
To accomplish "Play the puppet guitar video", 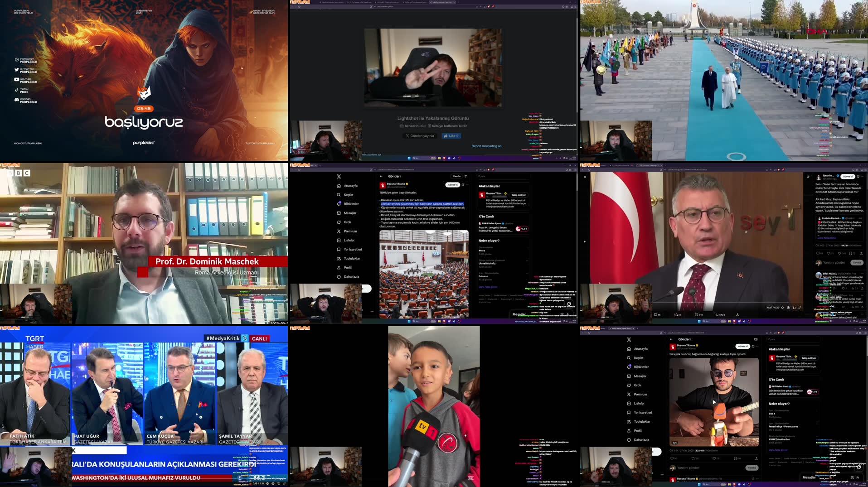I will point(714,402).
